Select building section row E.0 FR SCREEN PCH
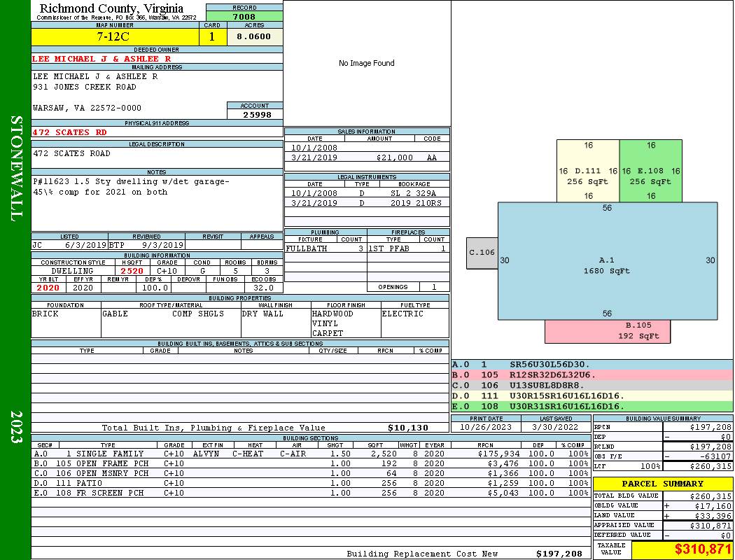 point(311,493)
